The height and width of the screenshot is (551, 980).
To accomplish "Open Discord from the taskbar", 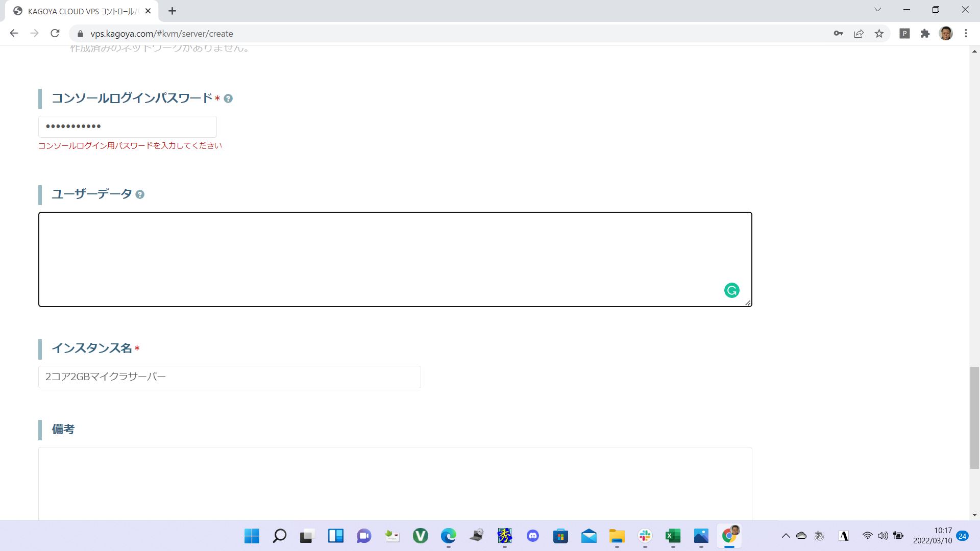I will pos(532,536).
